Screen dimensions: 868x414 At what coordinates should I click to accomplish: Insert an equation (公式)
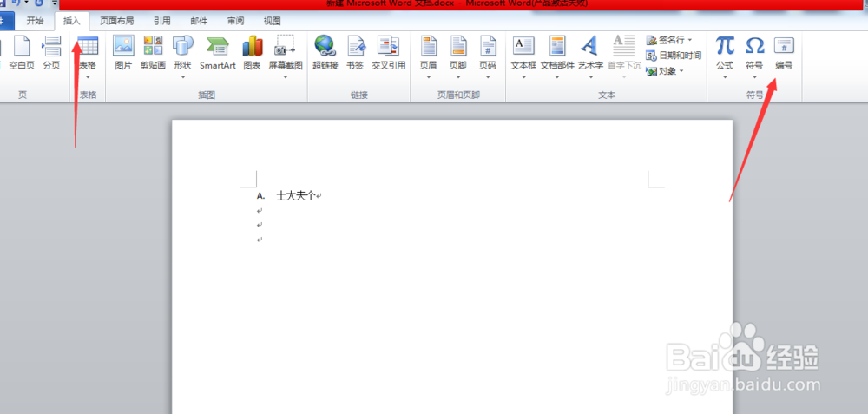(x=725, y=54)
